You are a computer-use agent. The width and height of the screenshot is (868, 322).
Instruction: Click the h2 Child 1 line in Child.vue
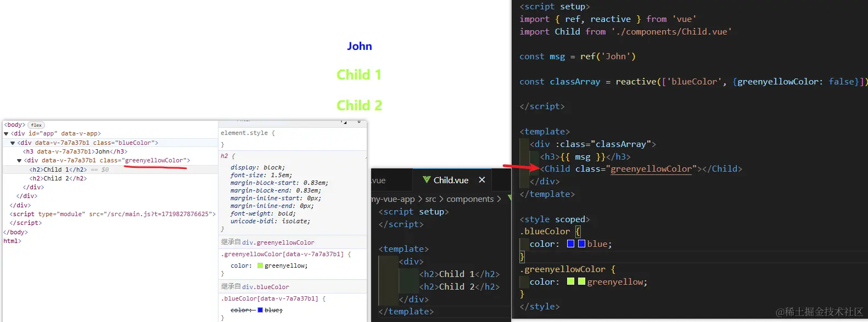point(460,274)
